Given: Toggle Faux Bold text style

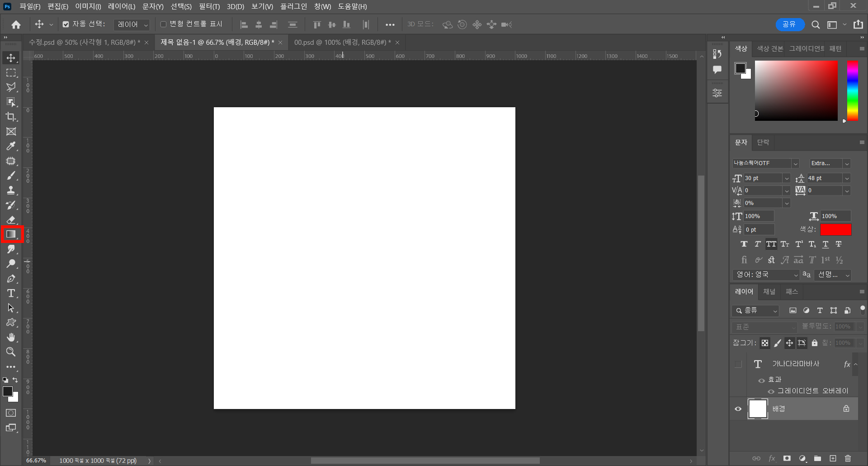Looking at the screenshot, I should point(744,244).
